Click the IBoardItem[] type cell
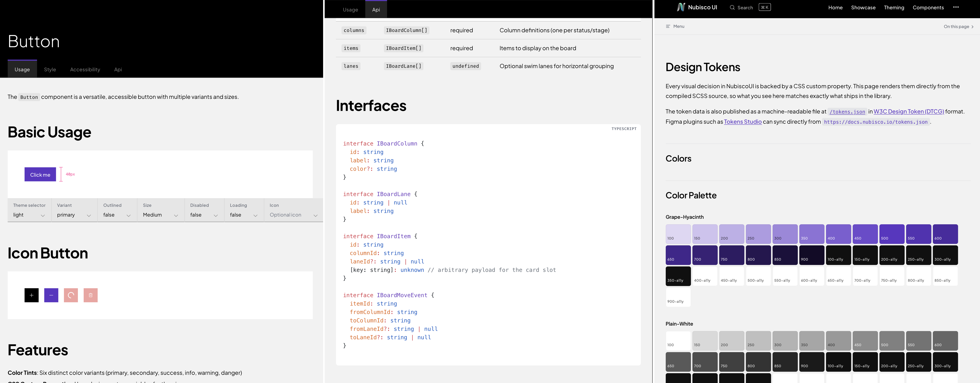Viewport: 980px width, 383px height. pyautogui.click(x=404, y=48)
